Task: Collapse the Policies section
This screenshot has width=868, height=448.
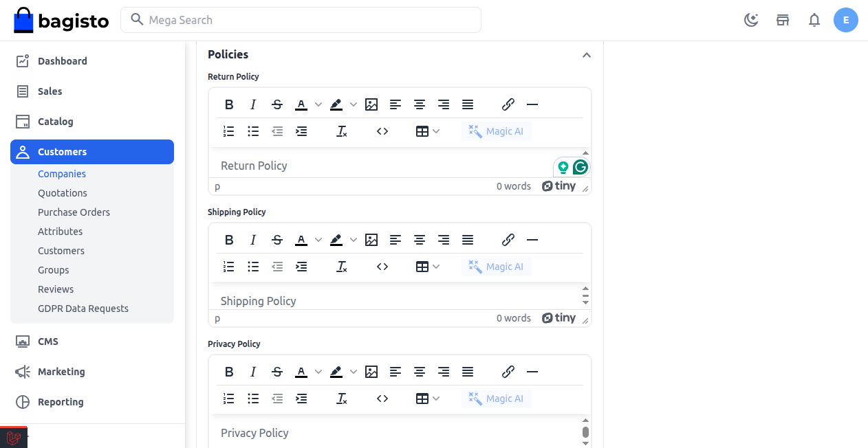Action: click(x=586, y=55)
